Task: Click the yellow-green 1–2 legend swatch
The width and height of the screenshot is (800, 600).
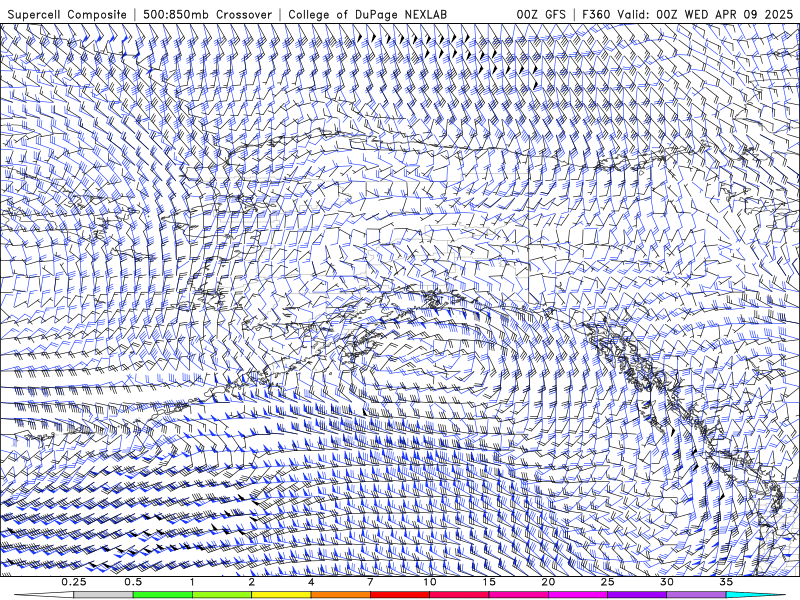Action: pos(221,595)
